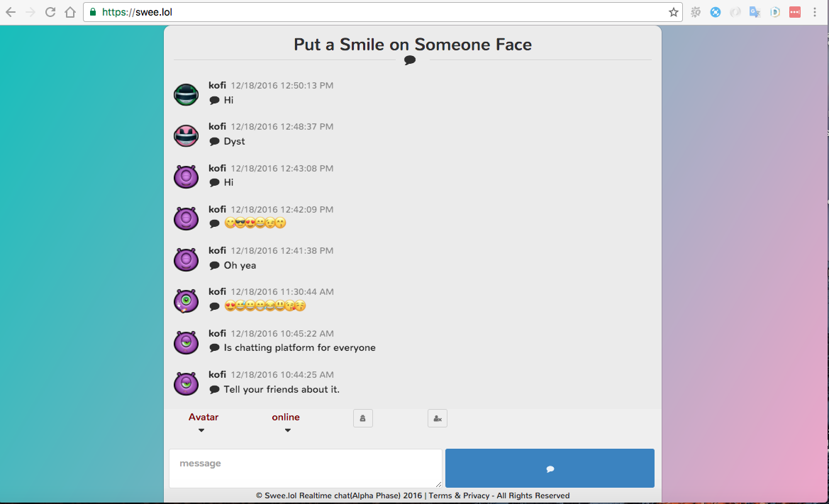Open the red LastPass extension icon

tap(795, 12)
